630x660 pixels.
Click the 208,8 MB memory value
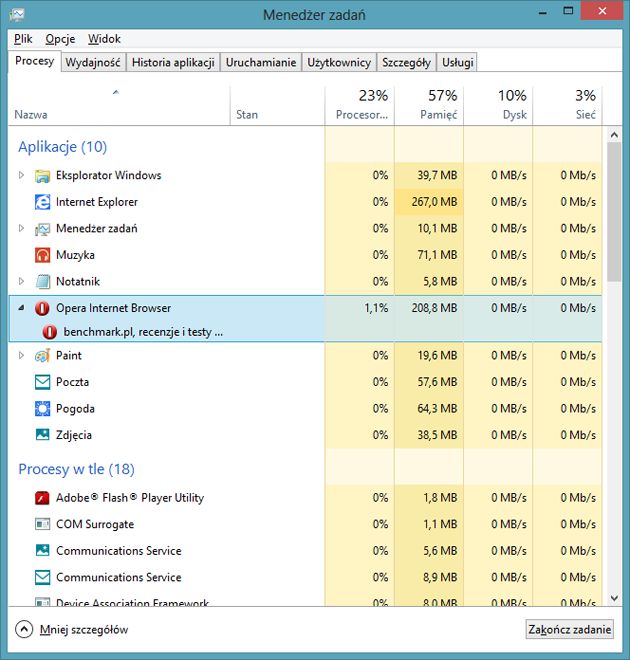click(434, 308)
